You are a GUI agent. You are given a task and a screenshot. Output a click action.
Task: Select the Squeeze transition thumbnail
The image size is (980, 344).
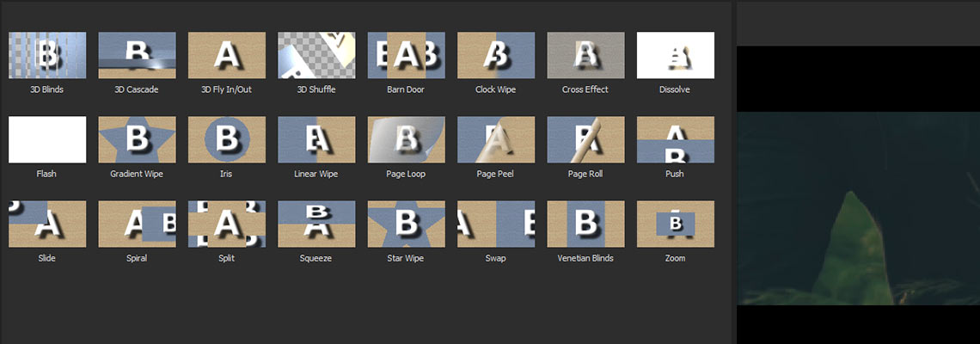tap(316, 224)
